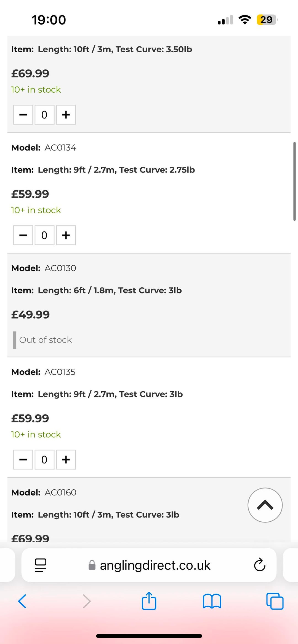This screenshot has height=644, width=298.
Task: Open the page reader options icon
Action: point(41,565)
